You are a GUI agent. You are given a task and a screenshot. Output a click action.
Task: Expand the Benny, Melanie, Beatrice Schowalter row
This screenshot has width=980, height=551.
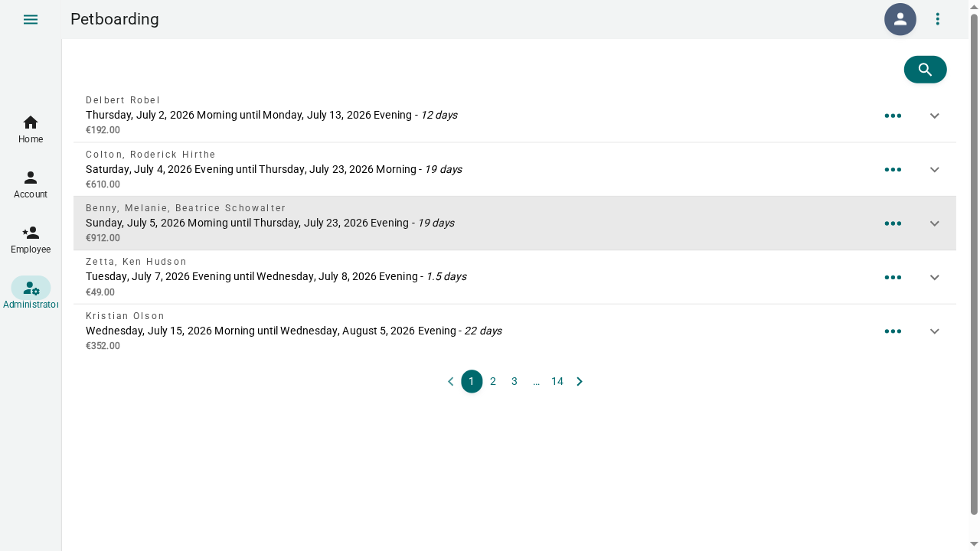click(x=934, y=223)
